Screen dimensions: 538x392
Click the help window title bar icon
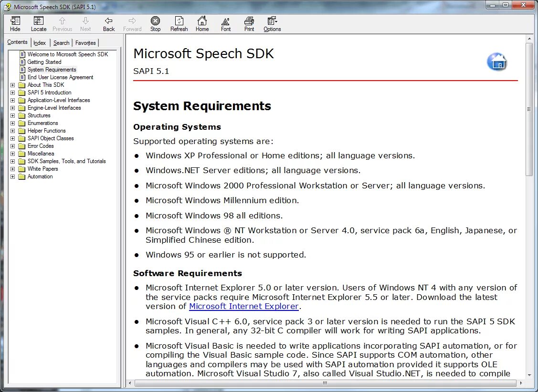click(x=7, y=7)
